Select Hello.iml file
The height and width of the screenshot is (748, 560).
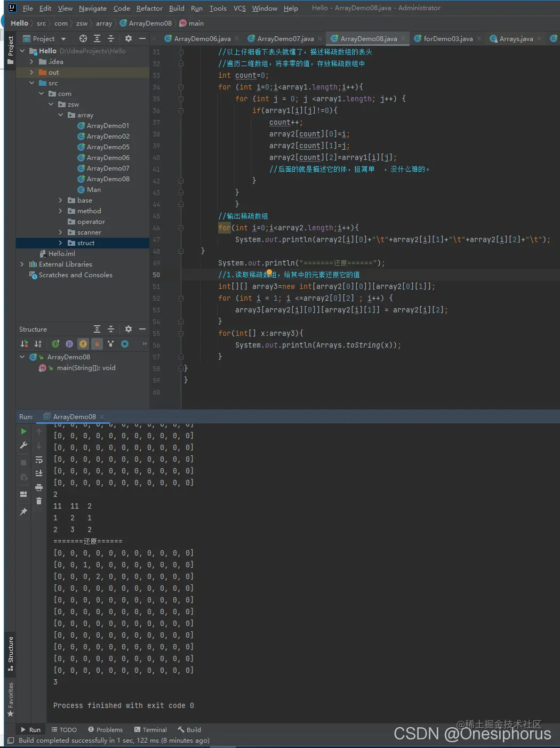point(58,253)
